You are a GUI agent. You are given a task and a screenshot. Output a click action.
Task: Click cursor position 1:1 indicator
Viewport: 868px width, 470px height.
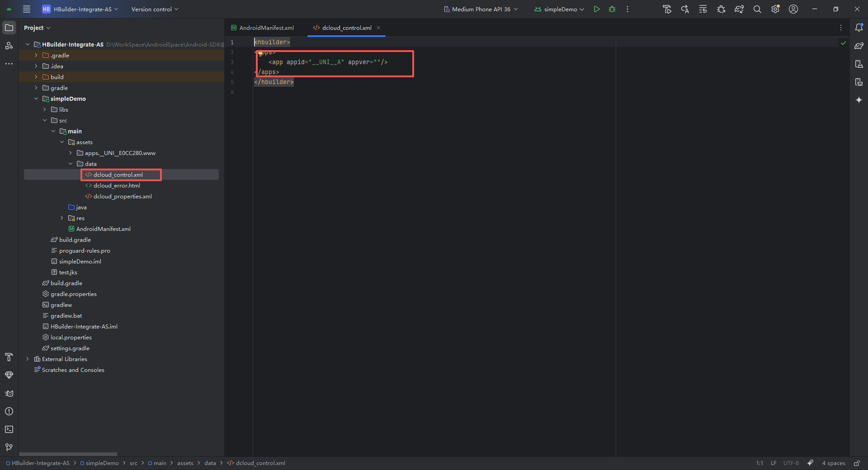(759, 463)
